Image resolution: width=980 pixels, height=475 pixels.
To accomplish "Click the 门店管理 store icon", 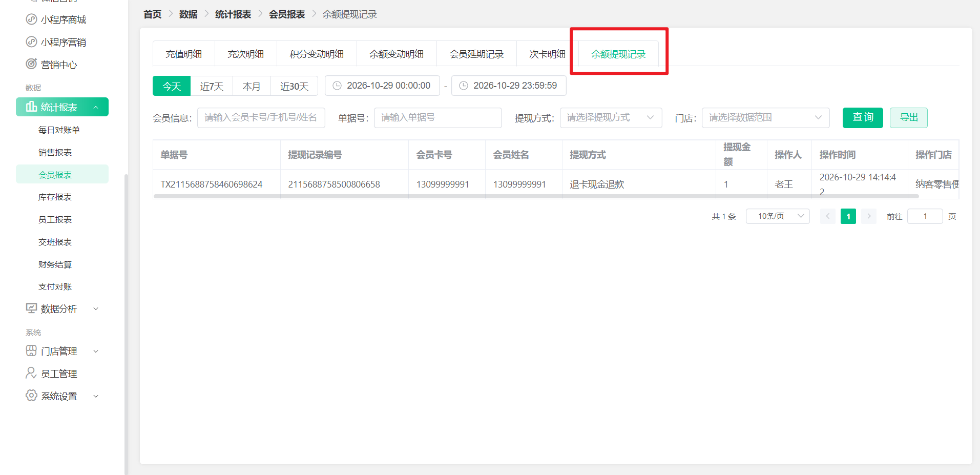I will pyautogui.click(x=31, y=351).
